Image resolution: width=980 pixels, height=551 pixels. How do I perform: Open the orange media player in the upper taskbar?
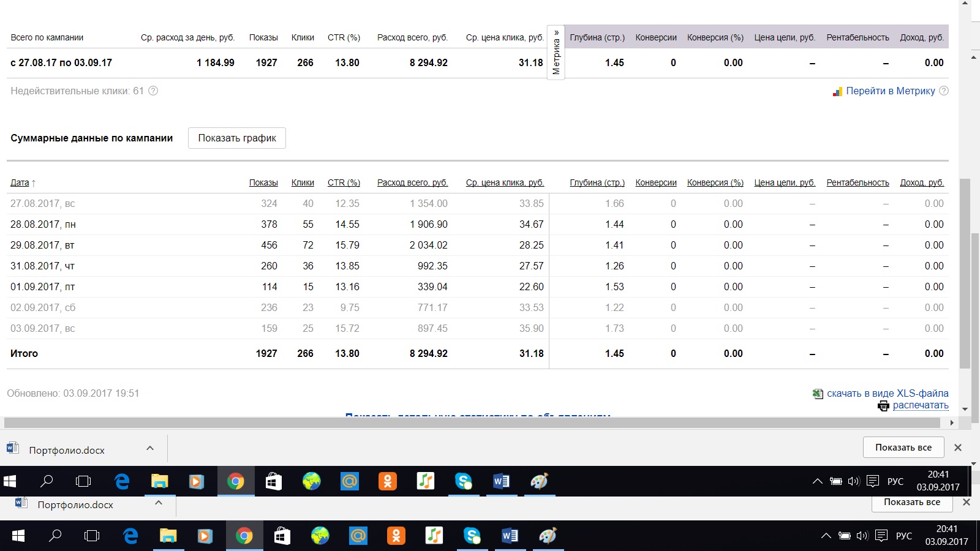click(197, 481)
